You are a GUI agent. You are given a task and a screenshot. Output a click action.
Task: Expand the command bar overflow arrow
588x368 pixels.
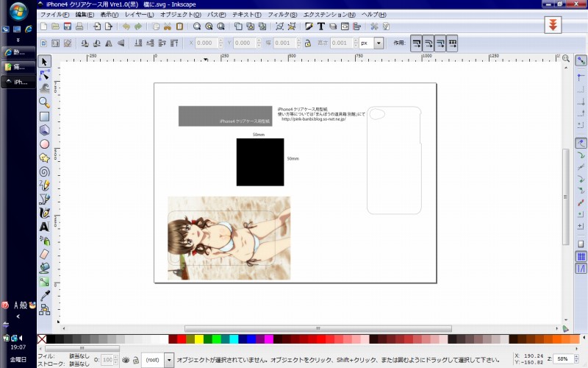[553, 25]
